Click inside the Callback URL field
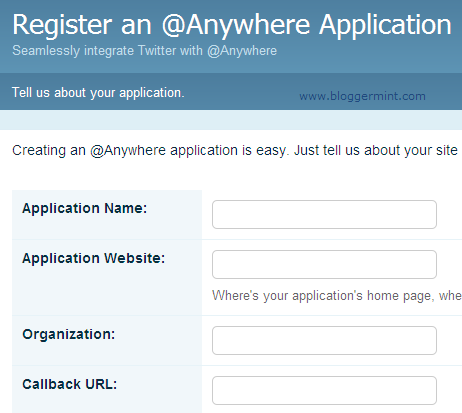This screenshot has width=462, height=413. (324, 390)
